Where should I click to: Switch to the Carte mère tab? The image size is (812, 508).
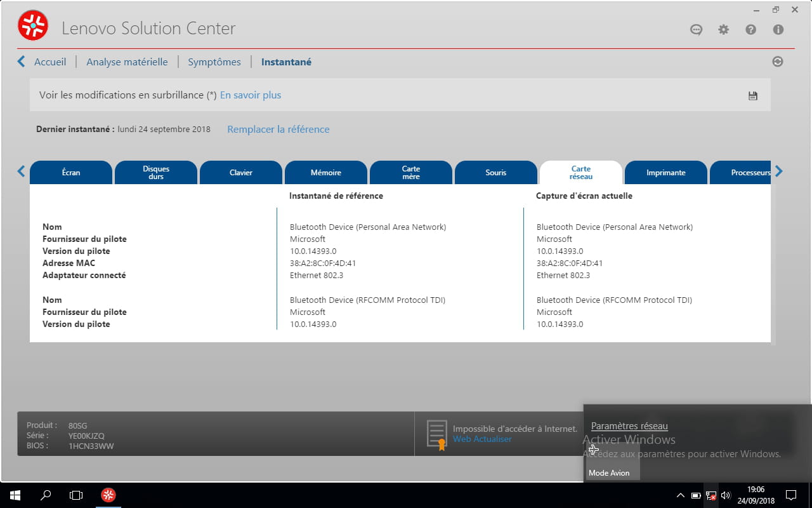point(411,173)
